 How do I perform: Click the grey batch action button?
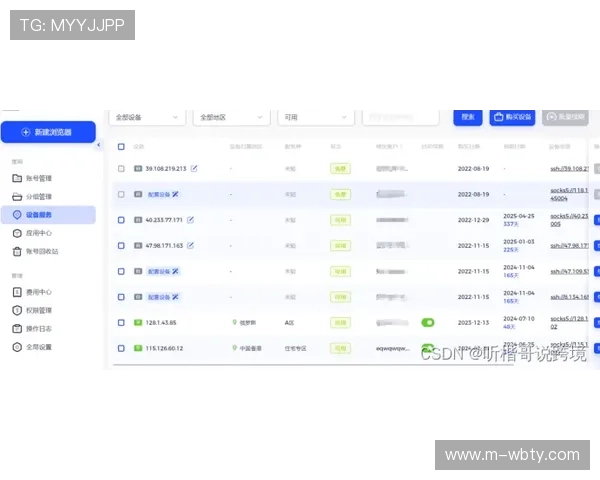[565, 117]
